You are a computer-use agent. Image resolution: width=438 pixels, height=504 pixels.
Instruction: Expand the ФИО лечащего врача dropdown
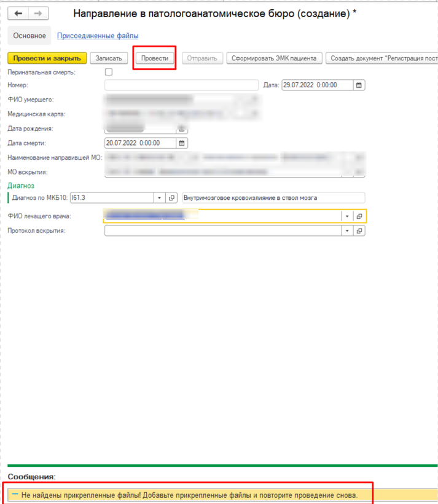pyautogui.click(x=347, y=216)
